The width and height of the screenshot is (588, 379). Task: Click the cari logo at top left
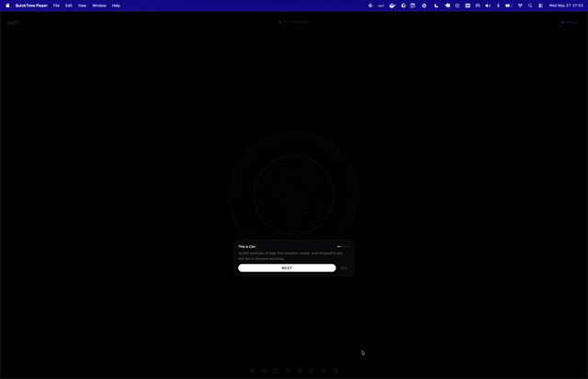tap(12, 22)
